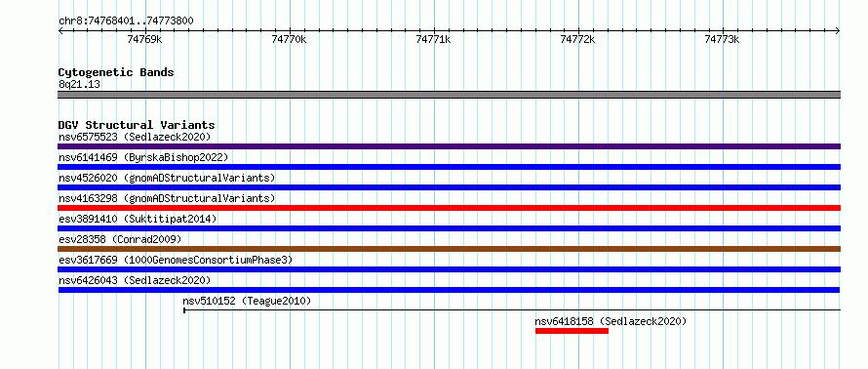Click the nsv6575523 (Sedlazeck2020) purple variant bar
This screenshot has width=868, height=369.
tap(449, 146)
